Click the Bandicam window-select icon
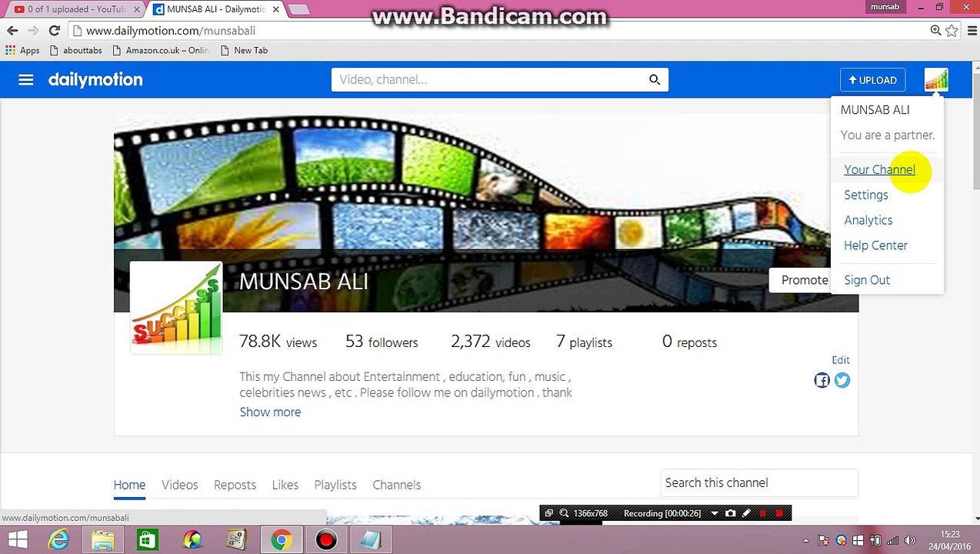 pyautogui.click(x=548, y=513)
